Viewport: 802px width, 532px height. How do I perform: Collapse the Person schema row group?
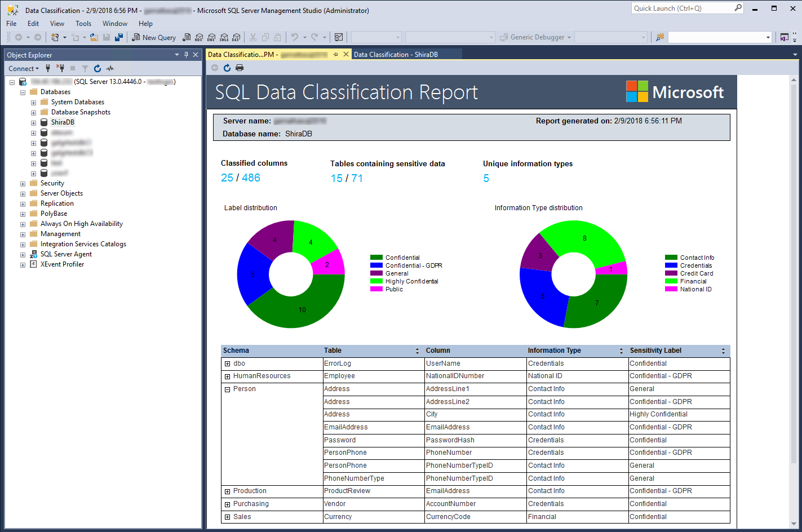point(227,389)
